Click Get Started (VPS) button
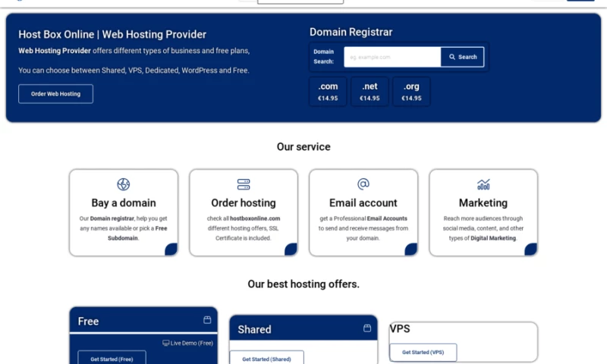Image resolution: width=607 pixels, height=364 pixels. [423, 353]
